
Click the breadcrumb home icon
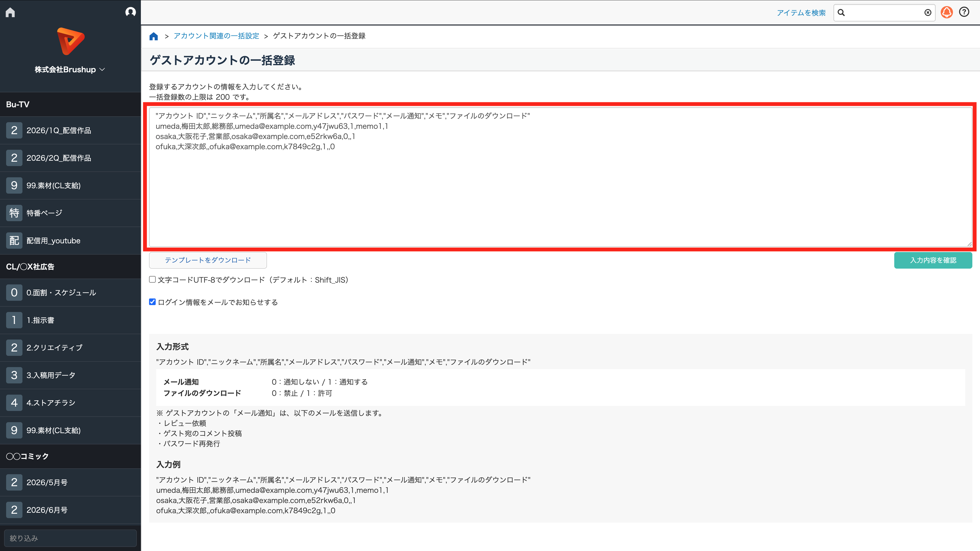[x=154, y=36]
